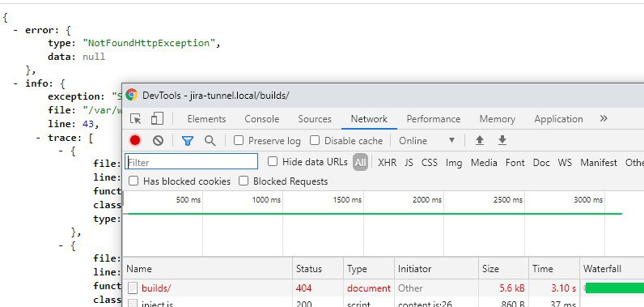Image resolution: width=644 pixels, height=307 pixels.
Task: Open the Console tab
Action: [x=261, y=119]
